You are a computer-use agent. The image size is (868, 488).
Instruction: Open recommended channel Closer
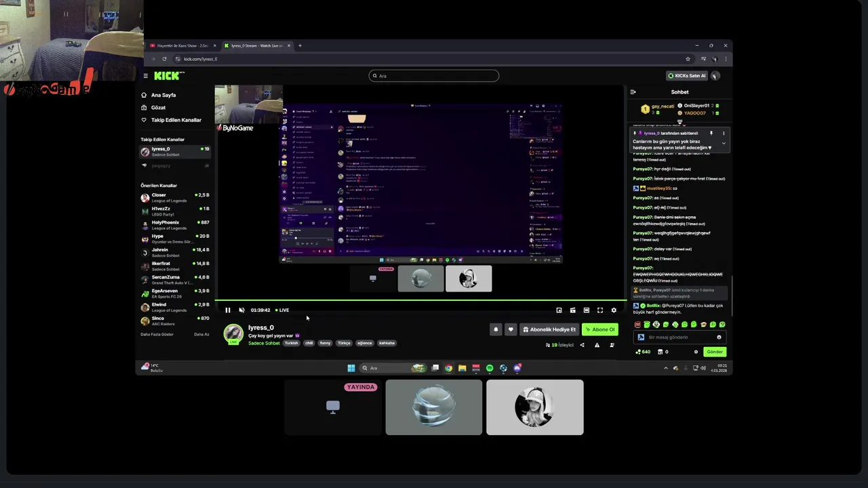click(x=175, y=198)
